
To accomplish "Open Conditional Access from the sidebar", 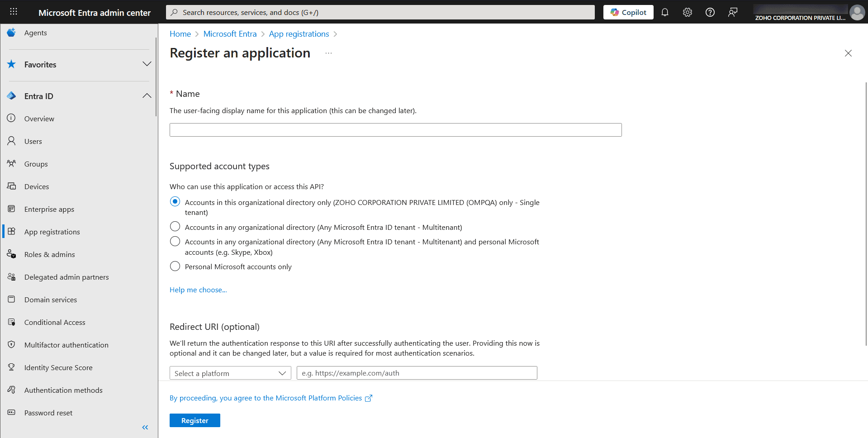I will point(55,322).
